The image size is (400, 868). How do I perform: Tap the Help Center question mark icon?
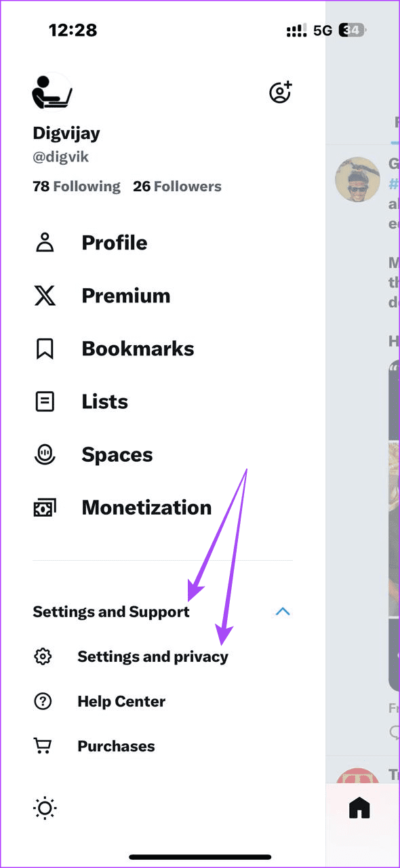[x=43, y=701]
